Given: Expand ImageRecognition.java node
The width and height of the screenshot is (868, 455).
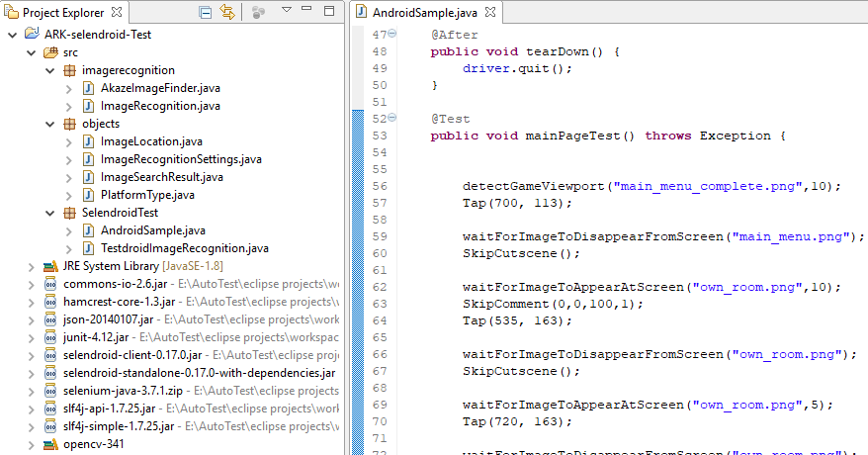Looking at the screenshot, I should coord(68,106).
